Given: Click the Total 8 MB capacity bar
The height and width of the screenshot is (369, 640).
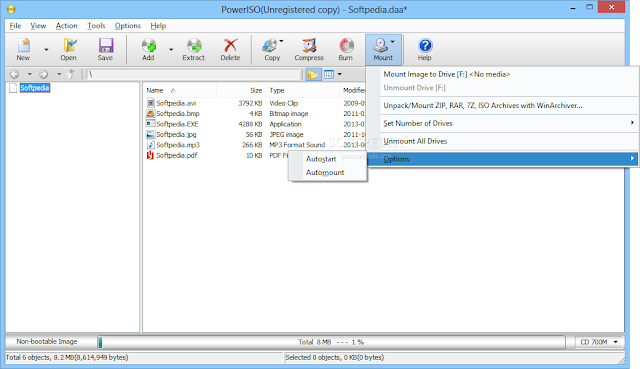Looking at the screenshot, I should (331, 342).
